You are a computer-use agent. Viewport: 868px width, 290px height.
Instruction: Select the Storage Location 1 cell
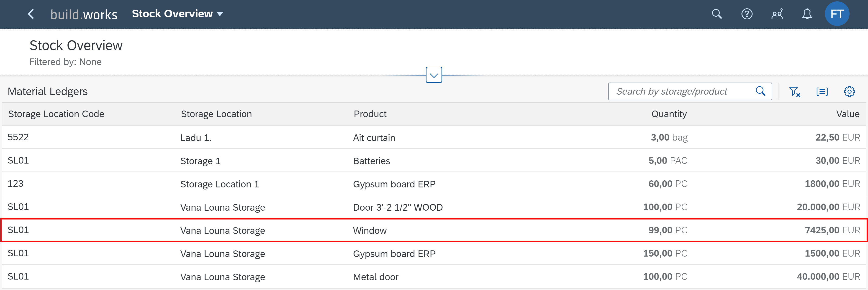tap(220, 184)
